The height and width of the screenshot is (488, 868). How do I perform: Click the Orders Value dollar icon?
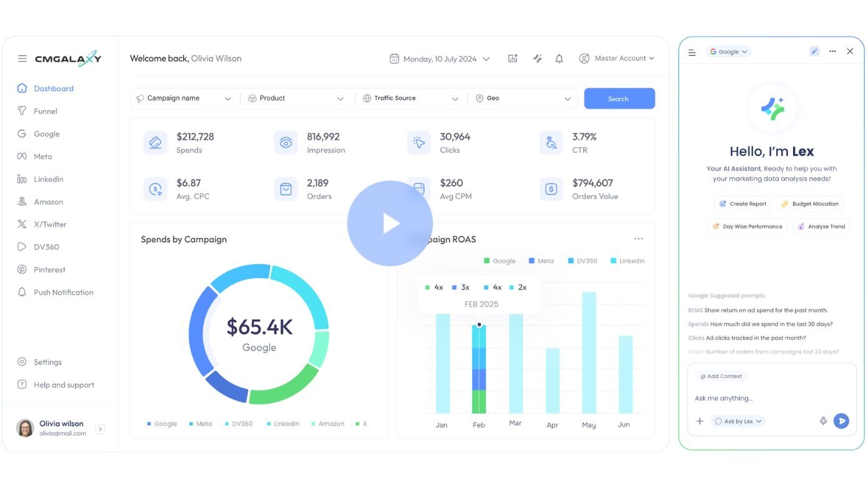(x=551, y=189)
